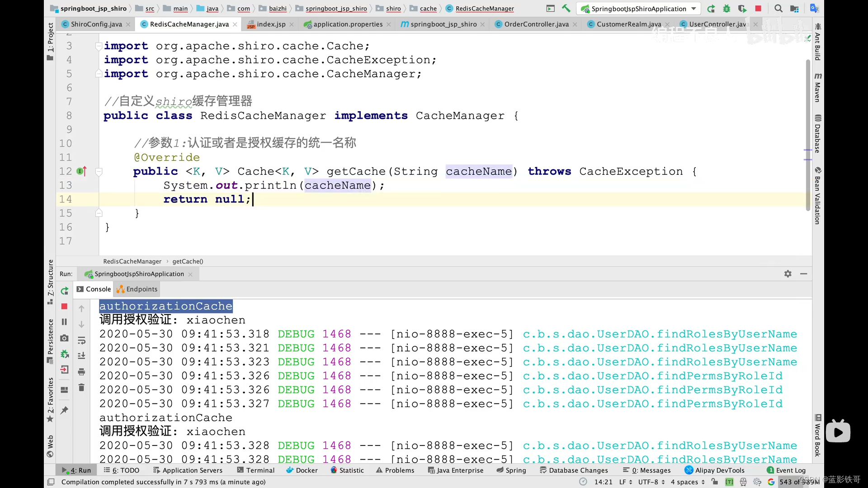Image resolution: width=868 pixels, height=488 pixels.
Task: Click the fold end marker at line 15
Action: [99, 213]
